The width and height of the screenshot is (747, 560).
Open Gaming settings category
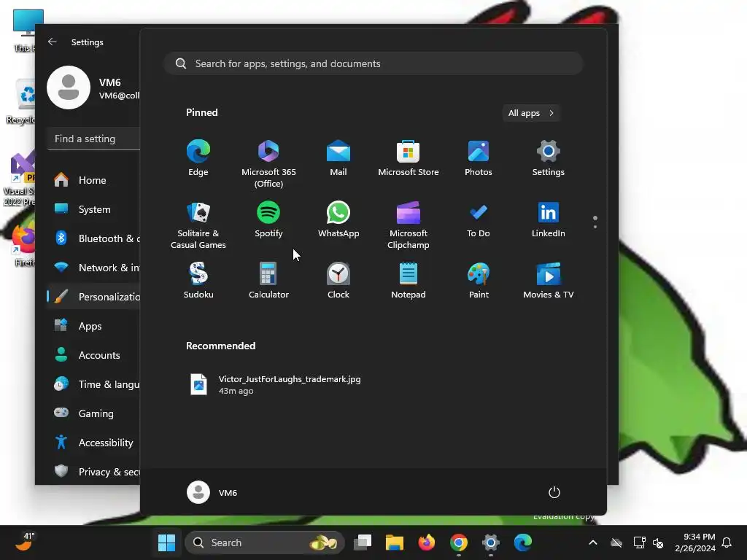click(x=93, y=413)
